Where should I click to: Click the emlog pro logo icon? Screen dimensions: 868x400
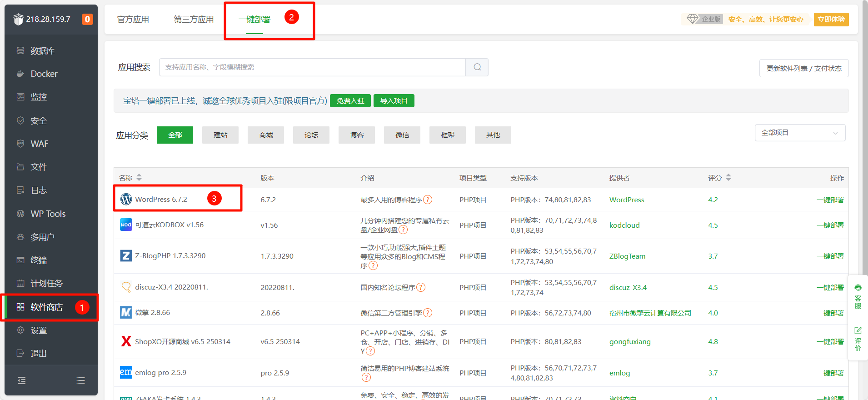(126, 372)
